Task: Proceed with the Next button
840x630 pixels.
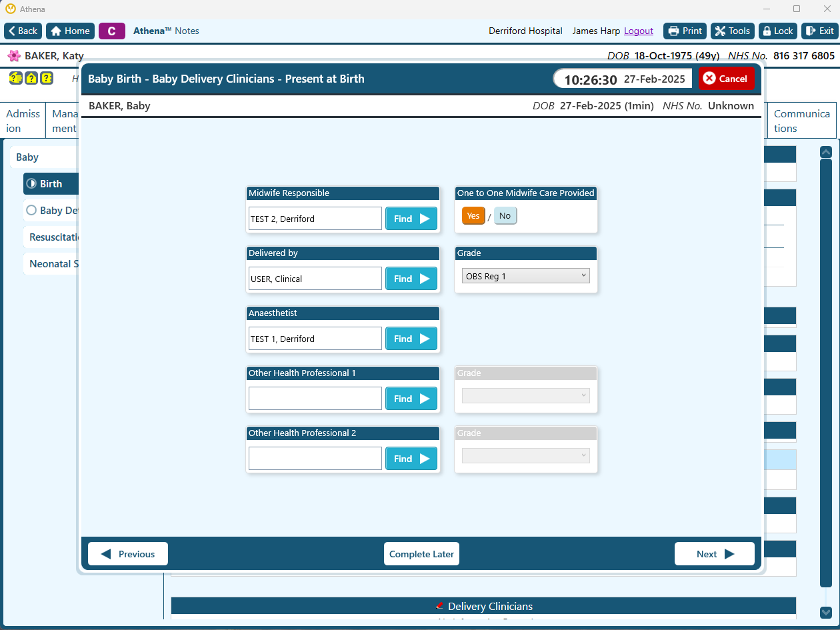Action: click(x=715, y=554)
